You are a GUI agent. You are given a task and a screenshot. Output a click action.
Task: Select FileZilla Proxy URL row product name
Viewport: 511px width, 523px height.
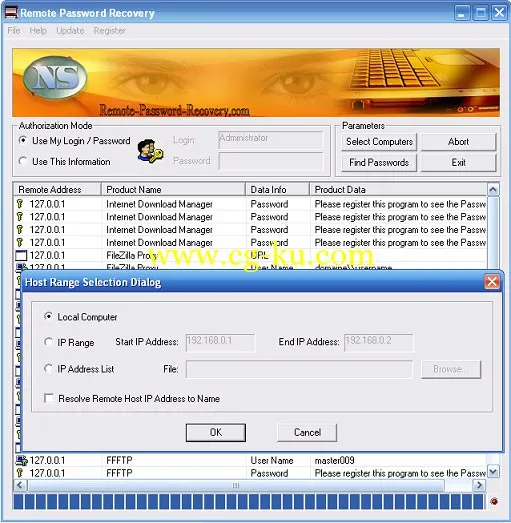131,256
